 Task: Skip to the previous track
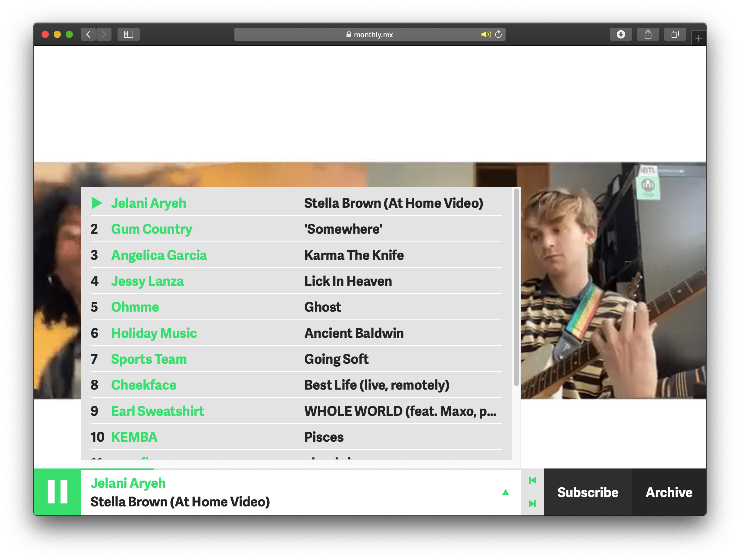pyautogui.click(x=532, y=481)
